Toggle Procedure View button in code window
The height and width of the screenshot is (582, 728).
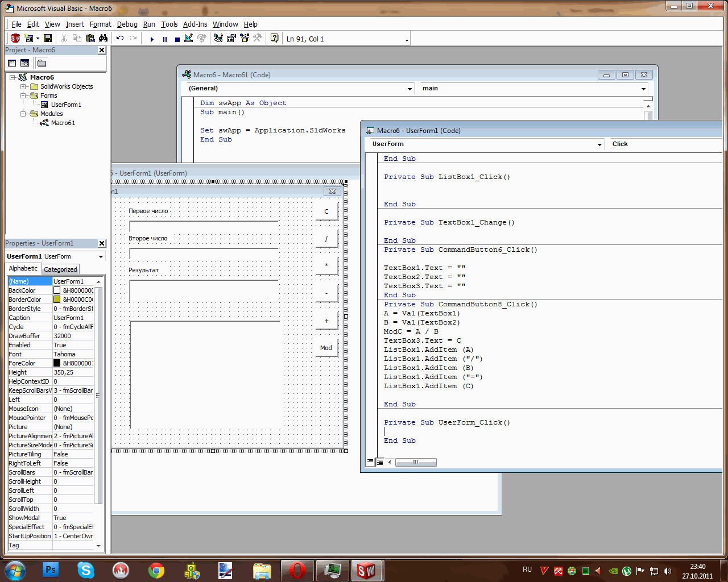pyautogui.click(x=370, y=462)
